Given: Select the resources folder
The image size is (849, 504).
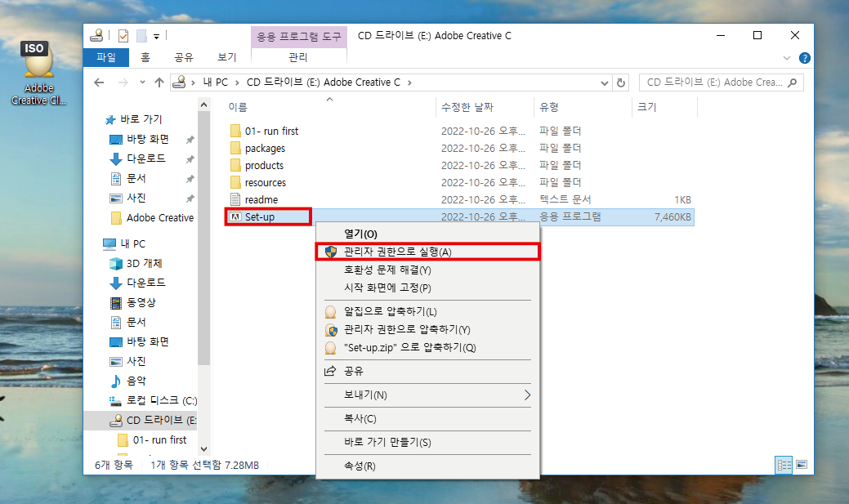Looking at the screenshot, I should click(x=266, y=183).
